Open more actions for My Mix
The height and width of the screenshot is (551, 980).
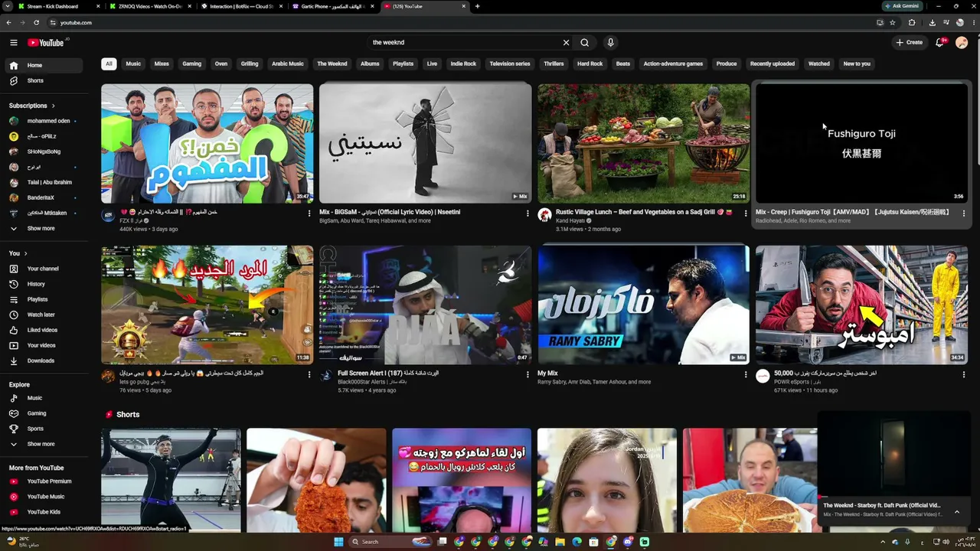pos(746,375)
